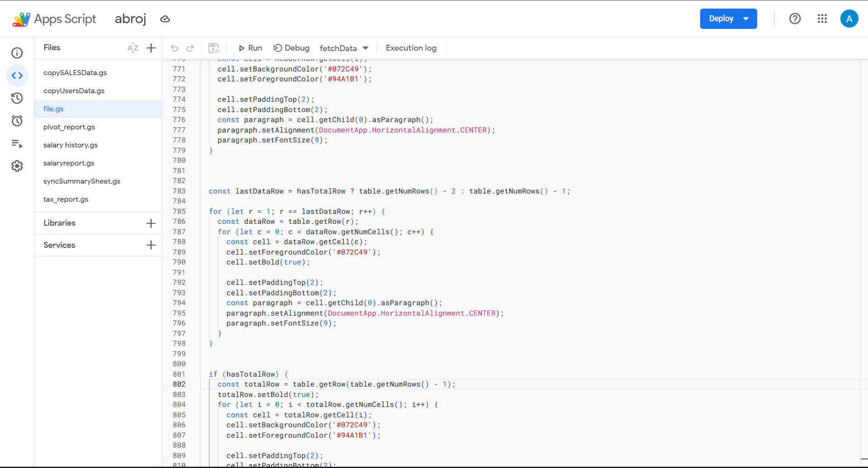Sort files alphabetically with AZ icon

[133, 48]
